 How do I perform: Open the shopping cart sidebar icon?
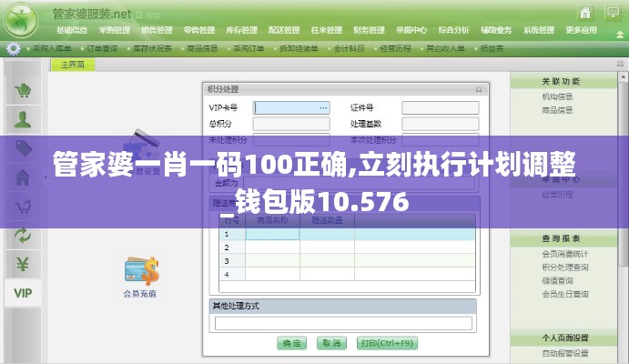click(x=23, y=91)
